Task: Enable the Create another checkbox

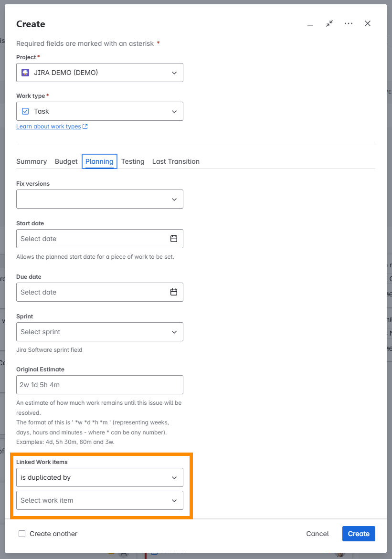Action: 21,534
